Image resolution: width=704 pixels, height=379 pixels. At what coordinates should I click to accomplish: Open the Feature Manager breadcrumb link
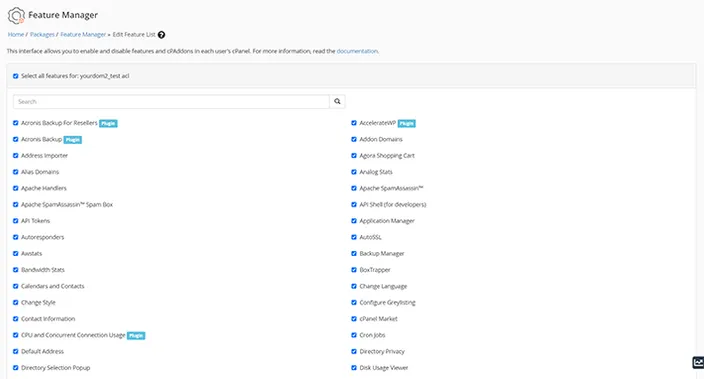[x=83, y=35]
